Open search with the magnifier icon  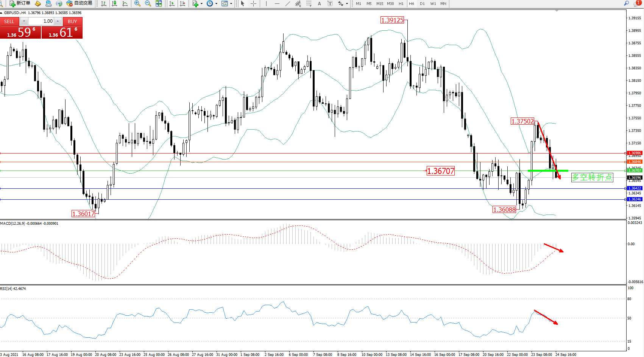pyautogui.click(x=626, y=3)
